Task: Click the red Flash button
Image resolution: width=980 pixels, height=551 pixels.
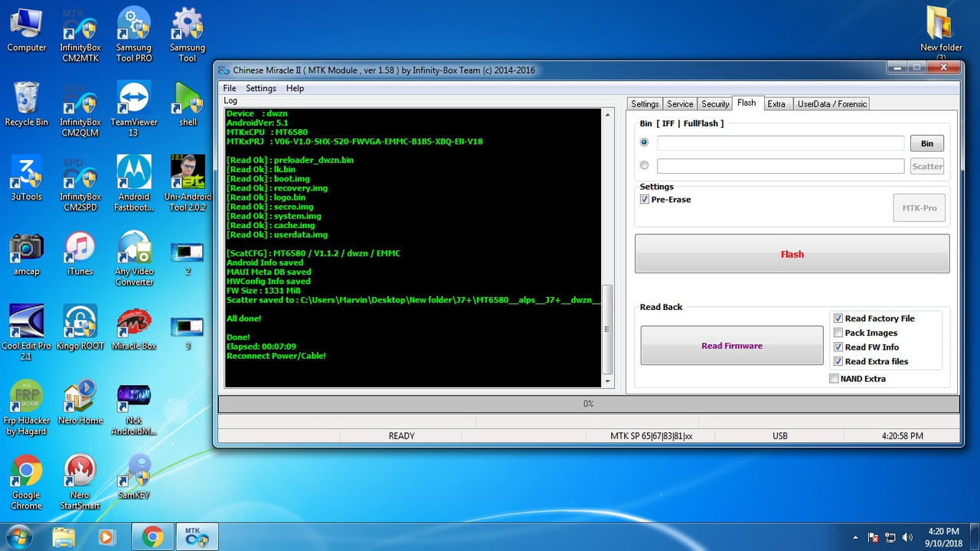Action: (x=792, y=254)
